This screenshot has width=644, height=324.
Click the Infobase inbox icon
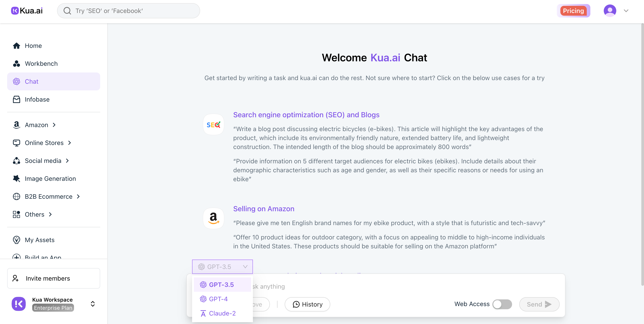pyautogui.click(x=17, y=99)
